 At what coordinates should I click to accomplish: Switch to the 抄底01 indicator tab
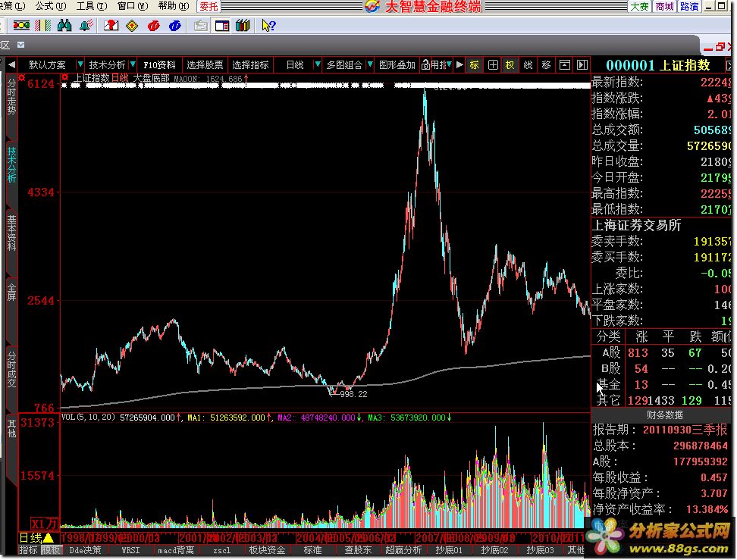(x=449, y=549)
